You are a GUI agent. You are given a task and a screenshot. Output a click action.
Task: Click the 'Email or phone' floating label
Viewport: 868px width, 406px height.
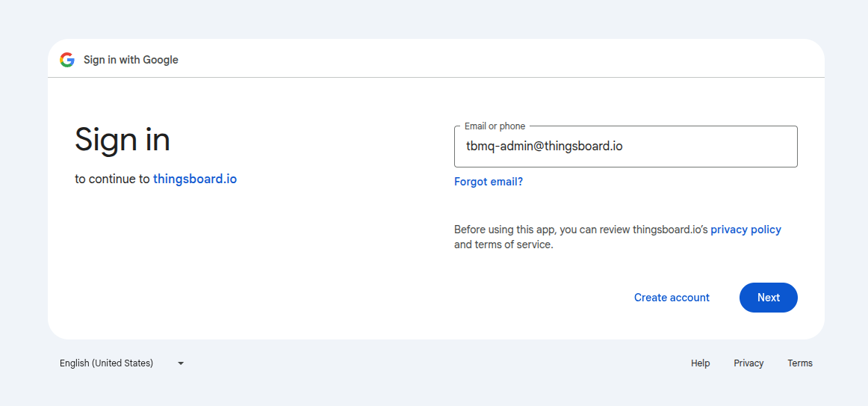pos(495,126)
